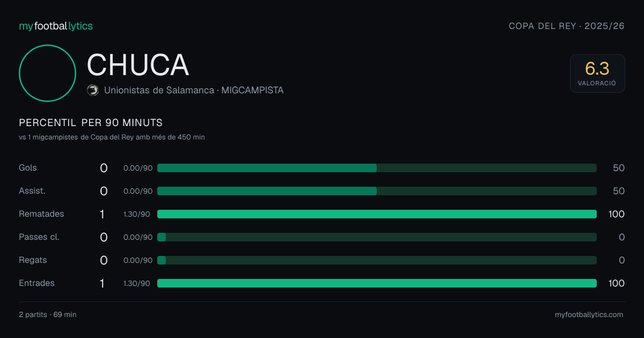
Task: Click the Gols percentile bar
Action: pos(377,168)
